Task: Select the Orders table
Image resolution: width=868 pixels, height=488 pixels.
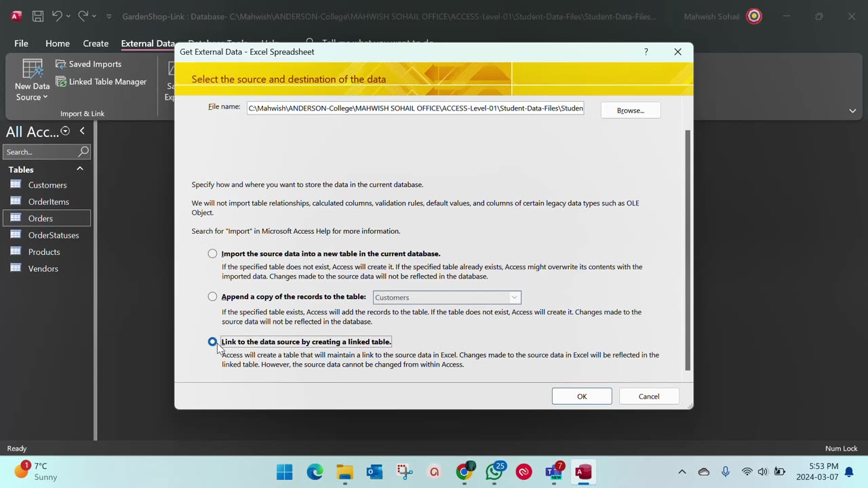Action: [47, 218]
